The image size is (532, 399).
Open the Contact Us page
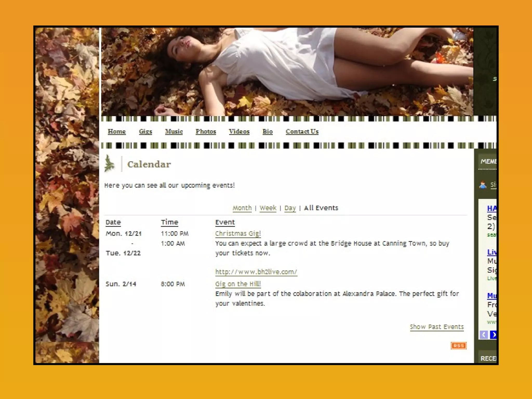pos(302,131)
